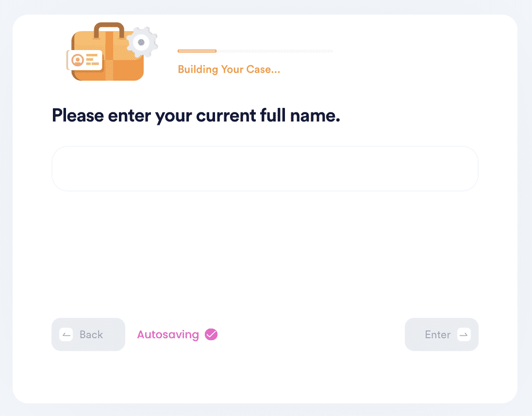Click the circular photo on ID card
Image resolution: width=532 pixels, height=416 pixels.
click(x=78, y=60)
